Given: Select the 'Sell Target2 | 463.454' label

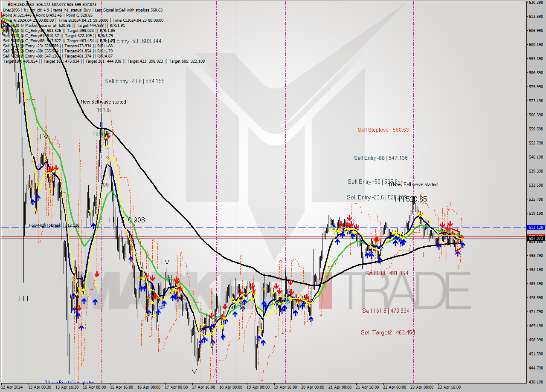Looking at the screenshot, I should pos(388,332).
